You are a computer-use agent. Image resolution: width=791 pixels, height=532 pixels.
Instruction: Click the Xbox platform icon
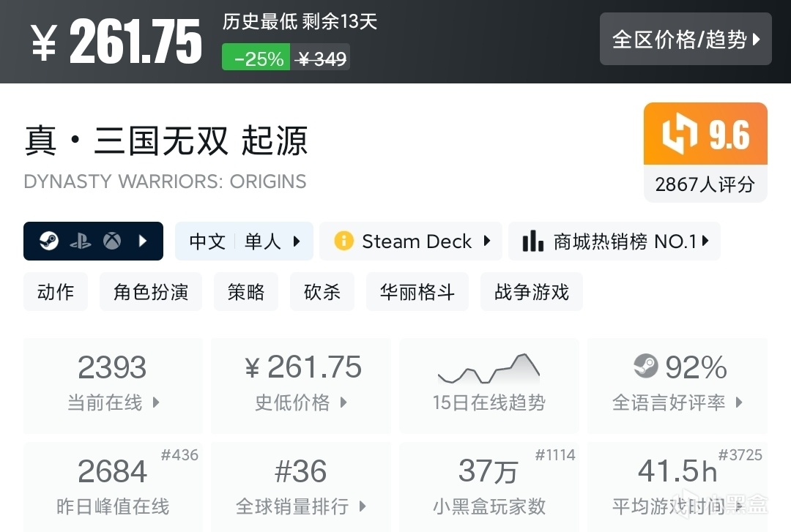coord(111,241)
